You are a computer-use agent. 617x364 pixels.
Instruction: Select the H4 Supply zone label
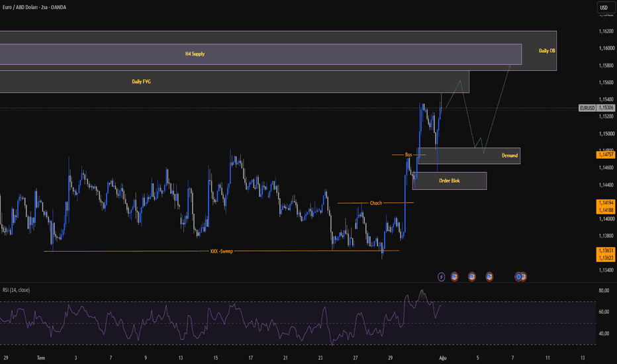[195, 54]
